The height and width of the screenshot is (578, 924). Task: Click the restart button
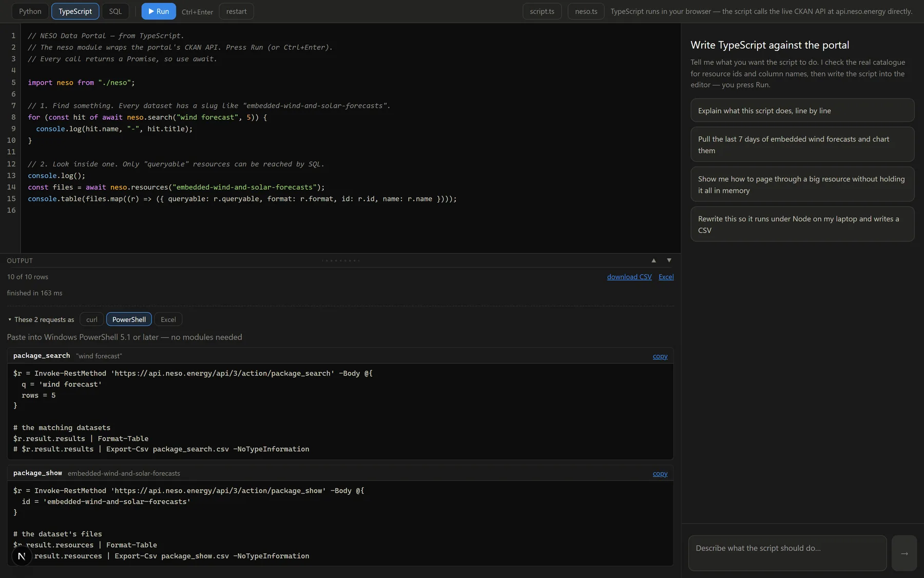click(236, 11)
